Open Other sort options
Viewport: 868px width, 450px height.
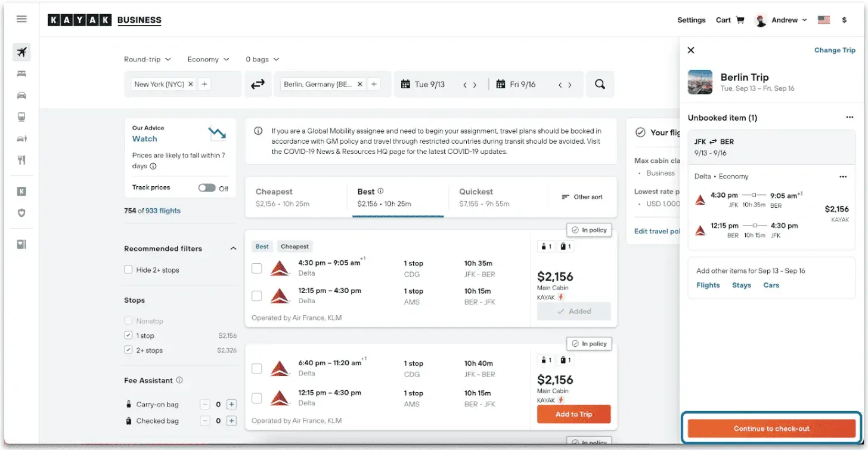582,197
